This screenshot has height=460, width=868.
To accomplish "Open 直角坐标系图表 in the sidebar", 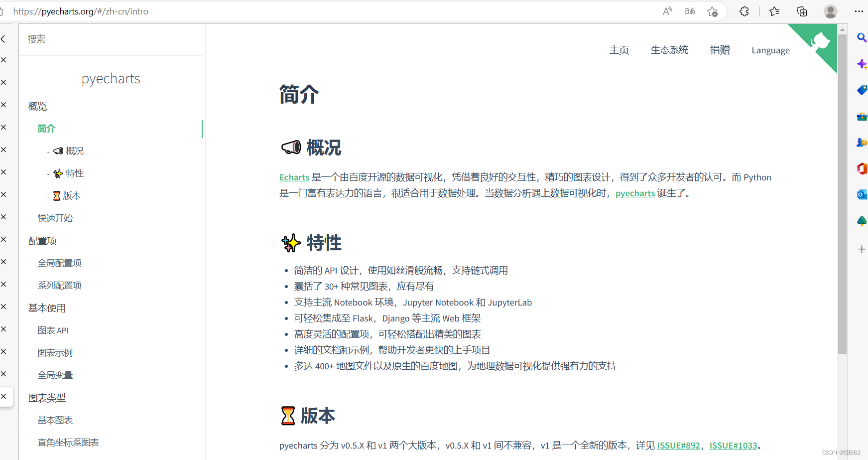I will [x=68, y=443].
